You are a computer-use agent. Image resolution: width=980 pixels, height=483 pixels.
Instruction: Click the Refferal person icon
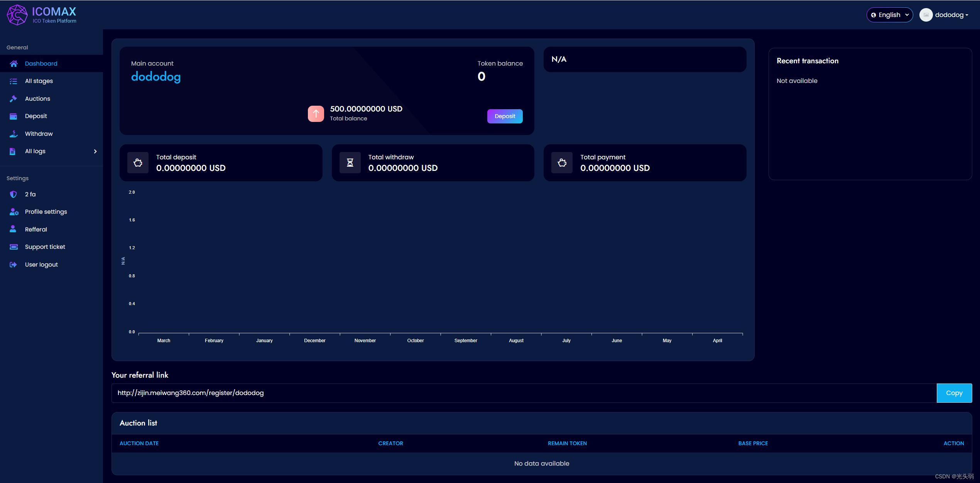(x=13, y=229)
